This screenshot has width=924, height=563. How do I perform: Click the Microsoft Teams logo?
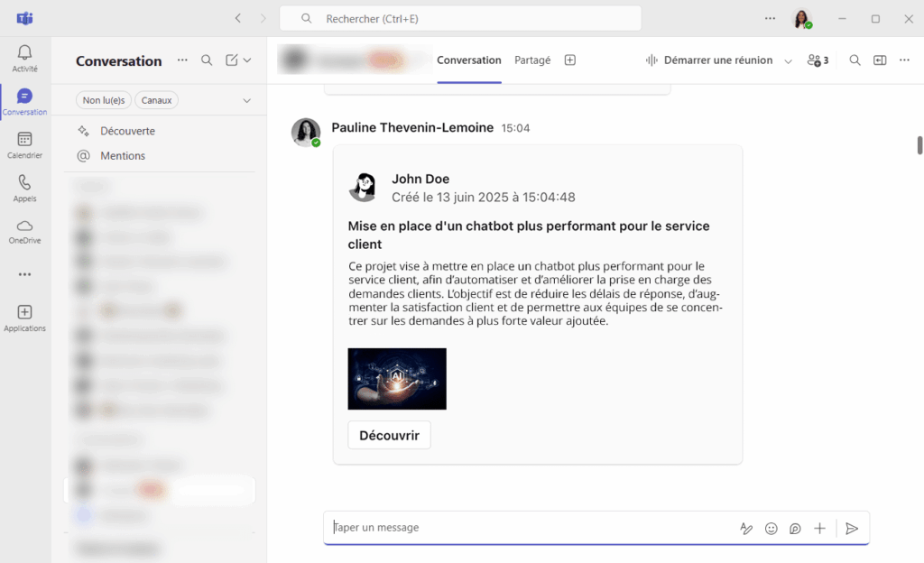(x=24, y=18)
